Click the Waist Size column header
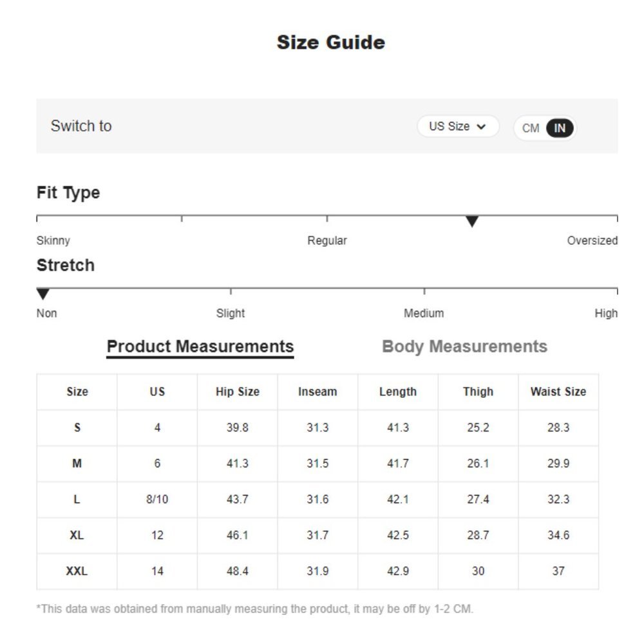Image resolution: width=644 pixels, height=644 pixels. coord(558,392)
